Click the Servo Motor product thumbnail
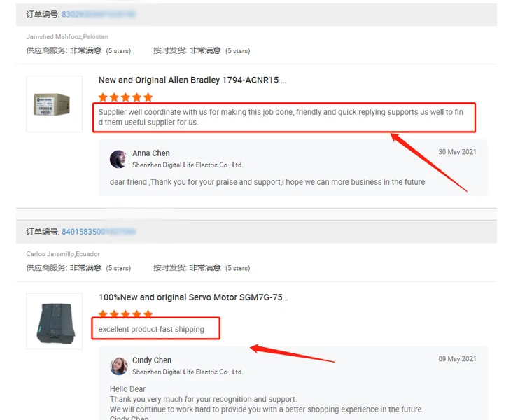 click(x=54, y=321)
